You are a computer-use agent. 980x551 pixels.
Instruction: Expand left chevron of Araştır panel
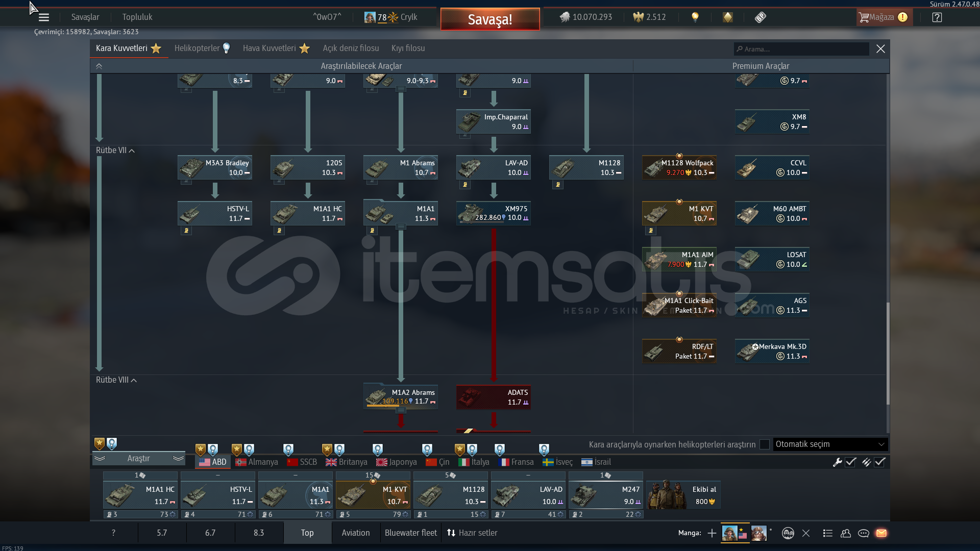pyautogui.click(x=100, y=459)
